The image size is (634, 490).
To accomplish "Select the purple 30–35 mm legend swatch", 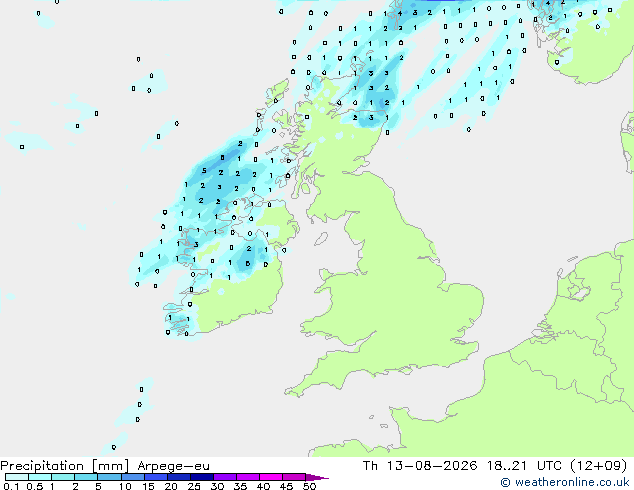I will click(225, 477).
